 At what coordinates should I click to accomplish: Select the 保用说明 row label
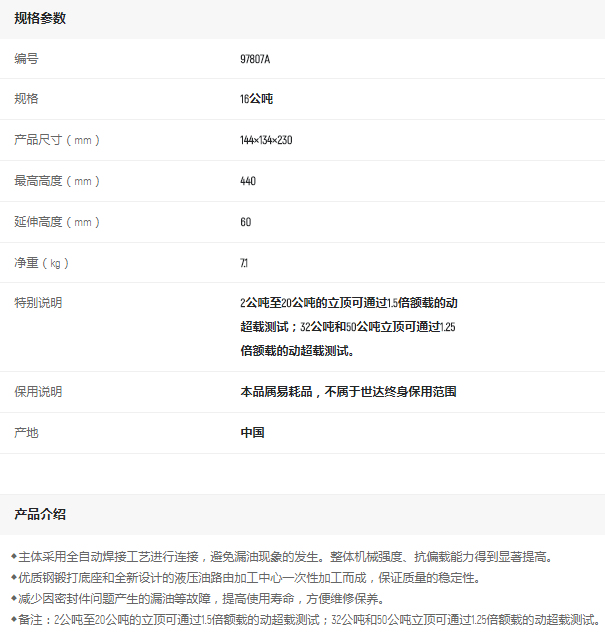click(x=38, y=392)
